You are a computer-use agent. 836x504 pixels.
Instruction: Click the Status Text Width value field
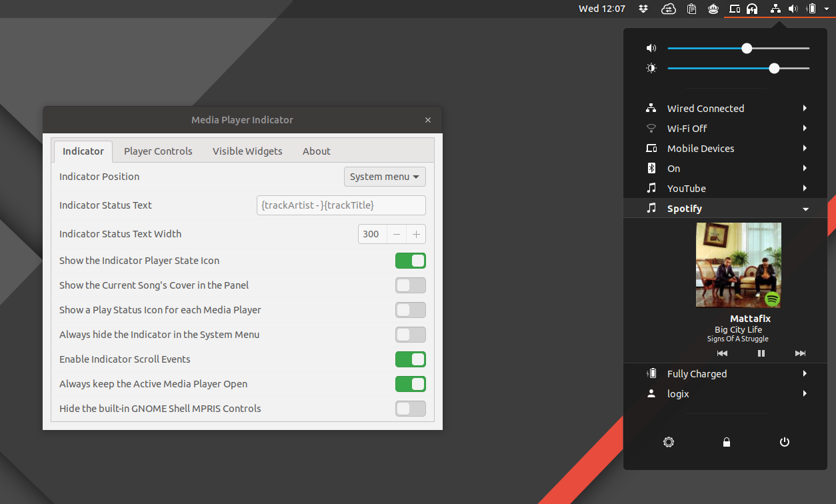tap(372, 234)
